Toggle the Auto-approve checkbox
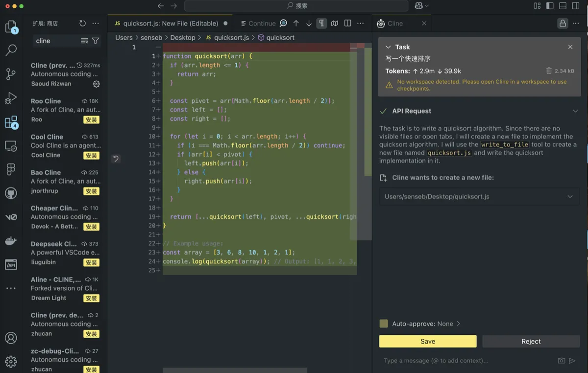Image resolution: width=588 pixels, height=373 pixels. (x=384, y=324)
